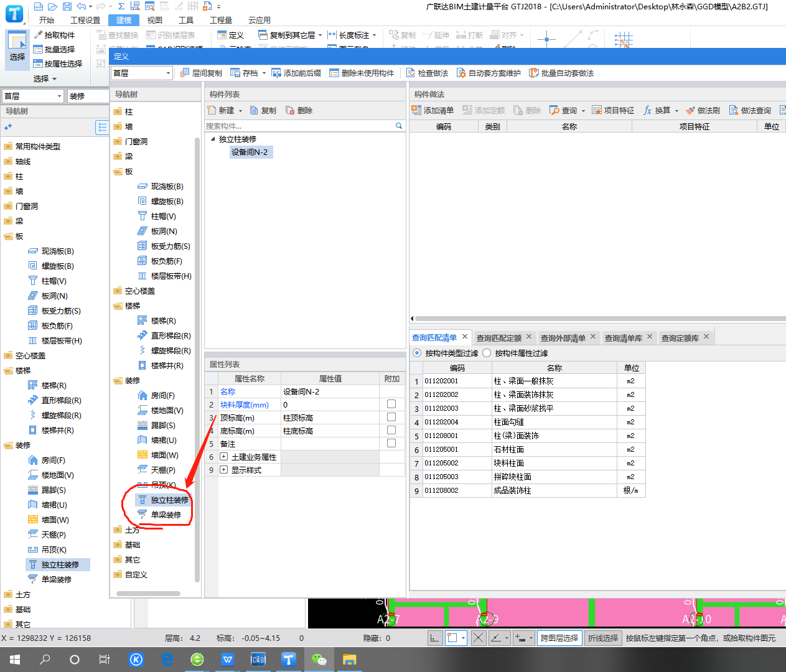Image resolution: width=786 pixels, height=672 pixels.
Task: Click 自动套方案维护 toolbar icon
Action: 461,73
